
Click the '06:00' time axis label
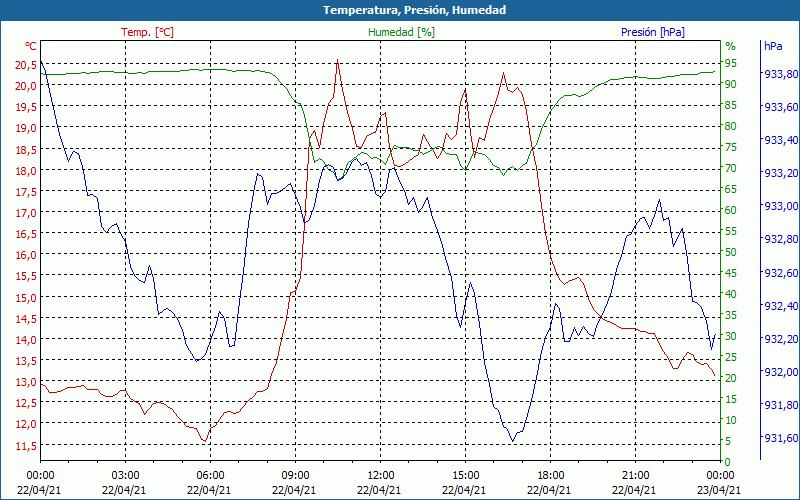[210, 476]
